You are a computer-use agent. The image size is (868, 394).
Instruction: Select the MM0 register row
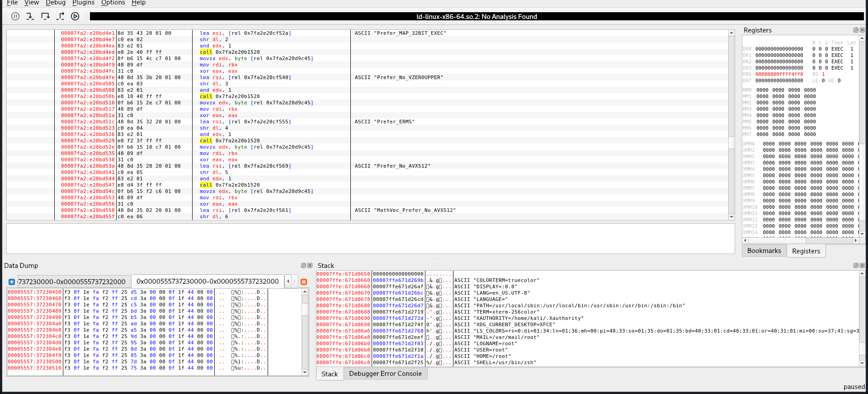point(779,90)
